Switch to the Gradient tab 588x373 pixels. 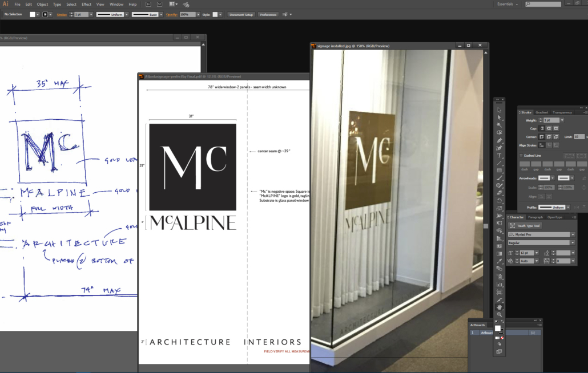tap(542, 112)
